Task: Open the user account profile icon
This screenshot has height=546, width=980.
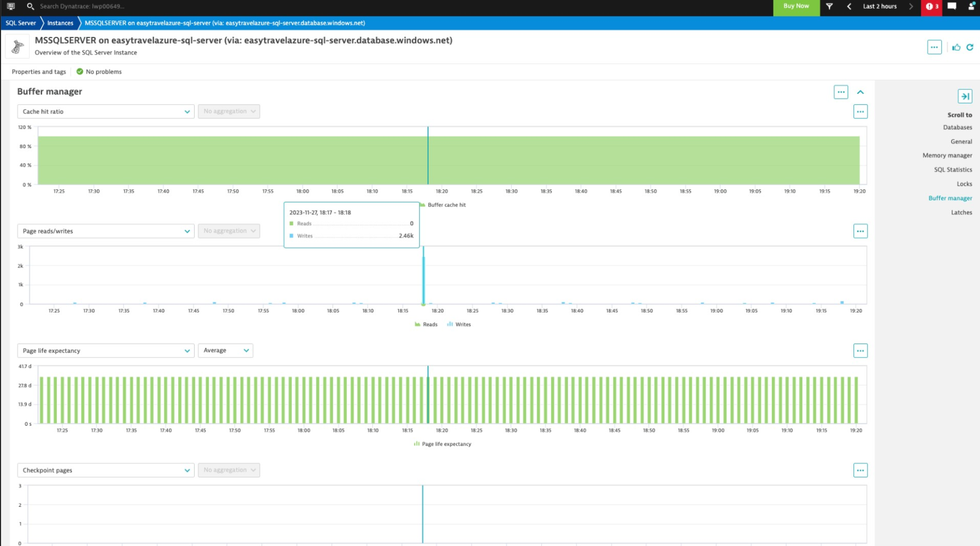Action: [971, 7]
